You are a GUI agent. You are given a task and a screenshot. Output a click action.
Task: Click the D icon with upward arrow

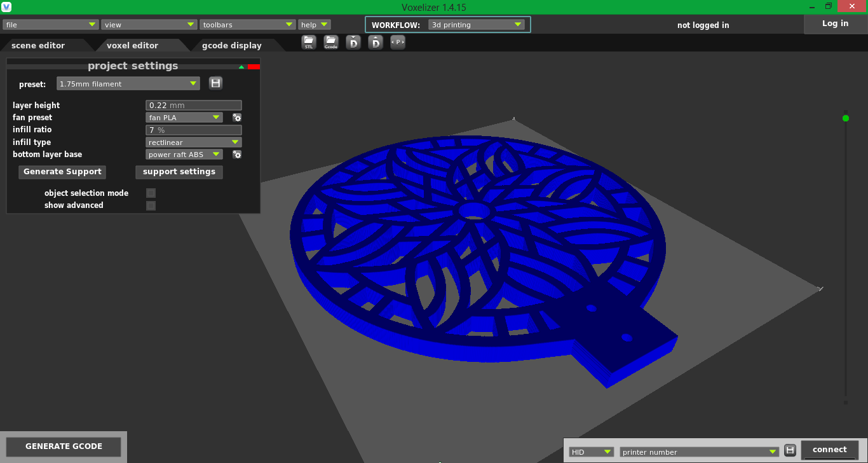point(376,43)
